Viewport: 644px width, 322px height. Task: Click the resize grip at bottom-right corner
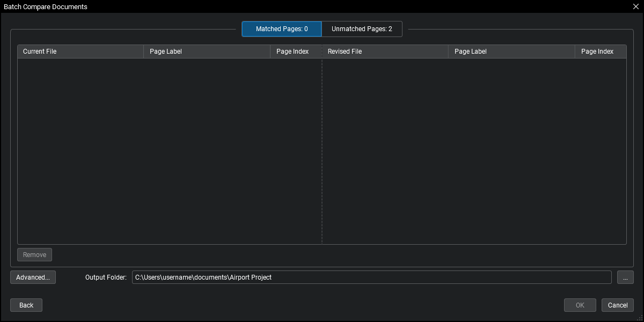point(640,318)
